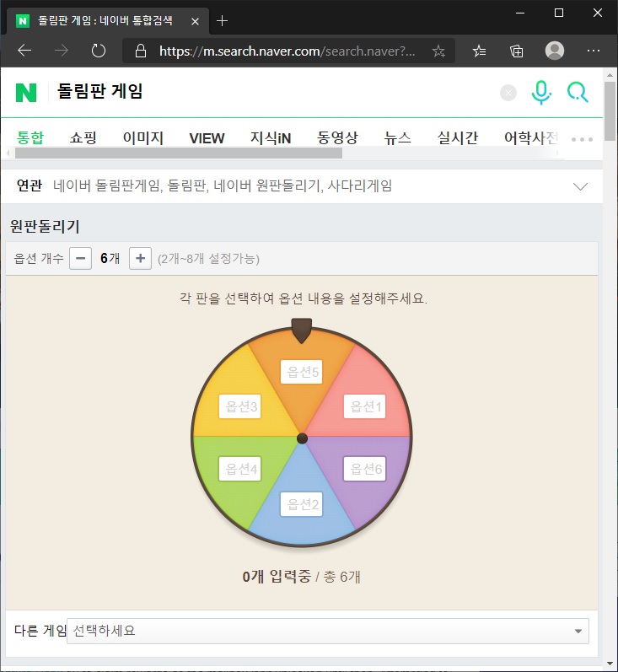The height and width of the screenshot is (672, 618).
Task: Select the VIEW tab
Action: [x=207, y=138]
